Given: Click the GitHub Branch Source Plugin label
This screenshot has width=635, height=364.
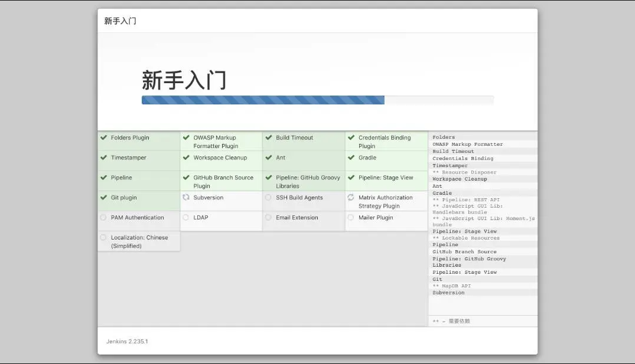Looking at the screenshot, I should (223, 182).
